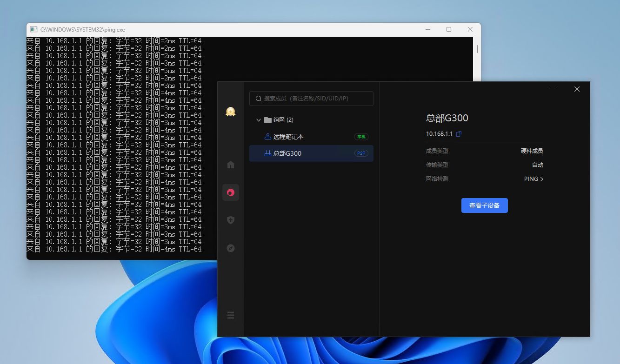The image size is (620, 364).
Task: Click the ping.exe window title text
Action: click(x=83, y=29)
